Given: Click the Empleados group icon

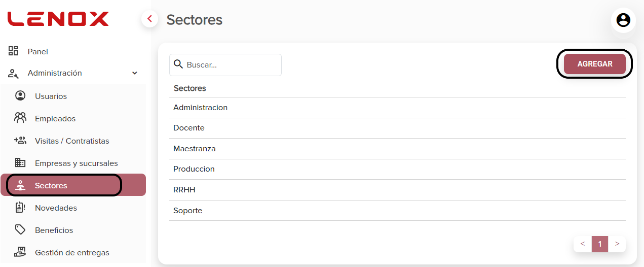Looking at the screenshot, I should click(x=20, y=118).
